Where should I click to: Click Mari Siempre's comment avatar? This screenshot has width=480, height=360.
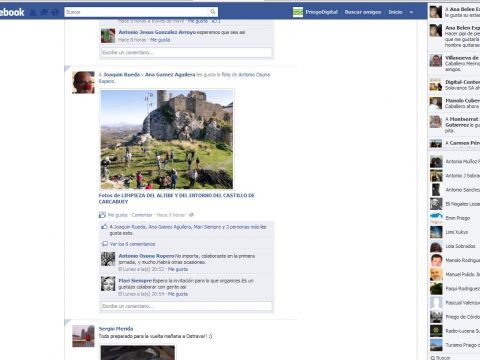point(108,284)
